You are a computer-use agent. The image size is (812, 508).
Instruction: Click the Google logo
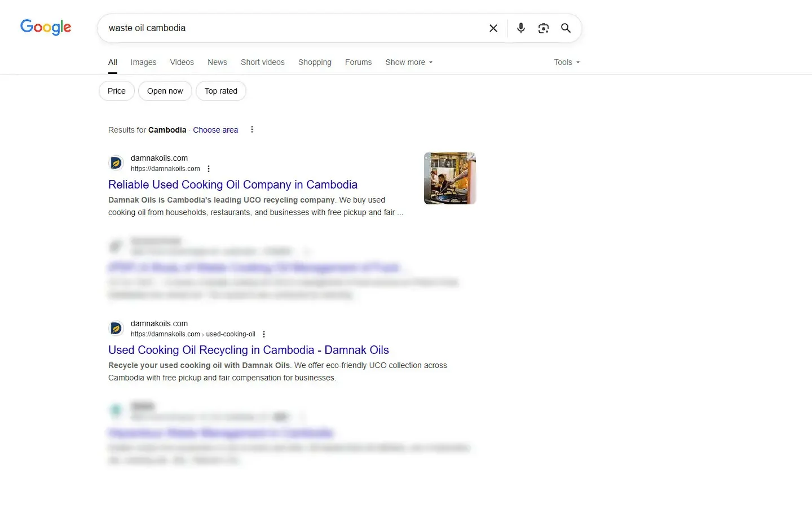pyautogui.click(x=45, y=27)
